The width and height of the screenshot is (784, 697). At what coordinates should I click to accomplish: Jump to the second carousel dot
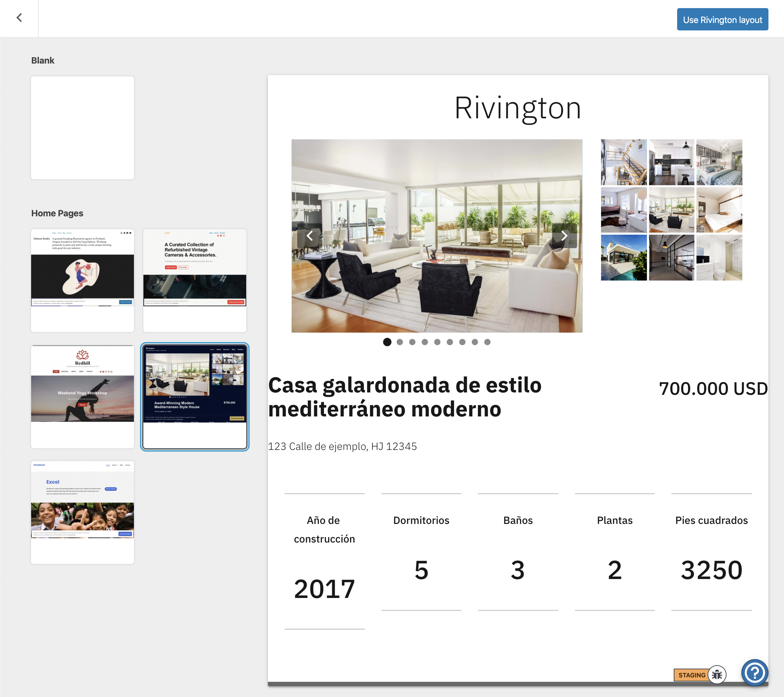point(400,342)
